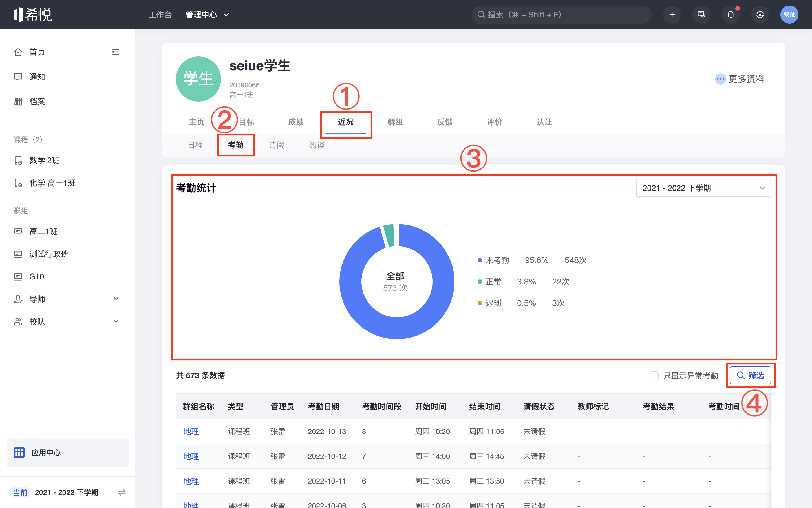Click the 化学 高一1班 course icon
Image resolution: width=812 pixels, height=508 pixels.
point(18,183)
